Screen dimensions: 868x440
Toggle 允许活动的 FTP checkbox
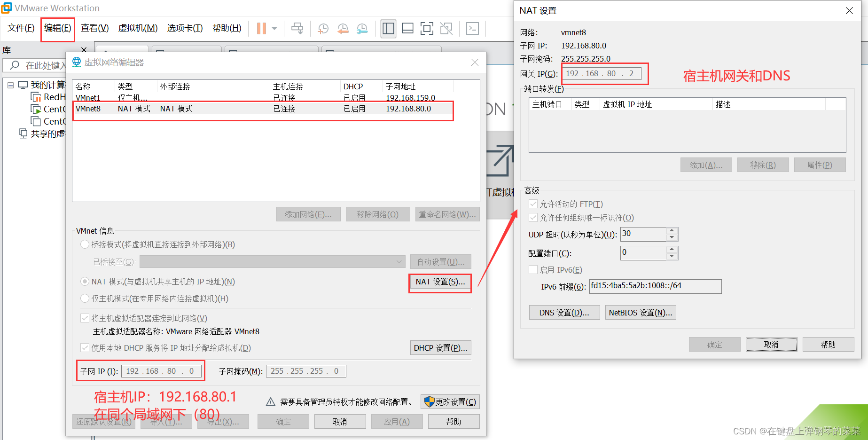coord(533,204)
